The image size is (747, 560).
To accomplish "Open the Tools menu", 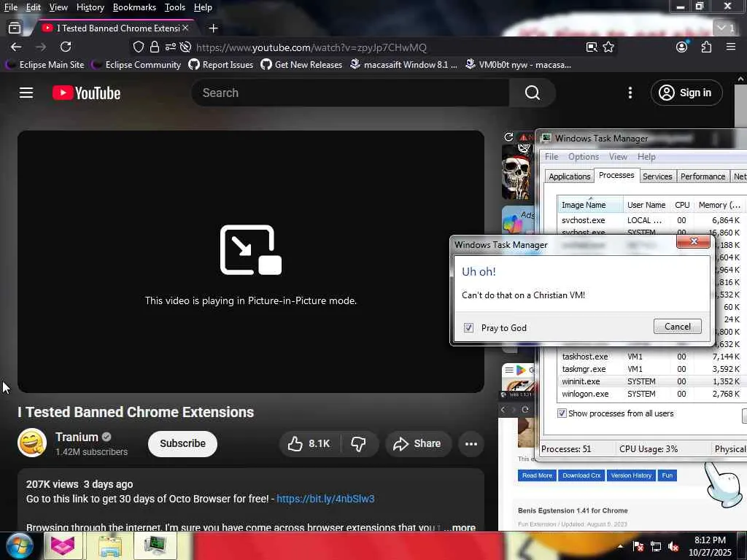I will coord(175,7).
